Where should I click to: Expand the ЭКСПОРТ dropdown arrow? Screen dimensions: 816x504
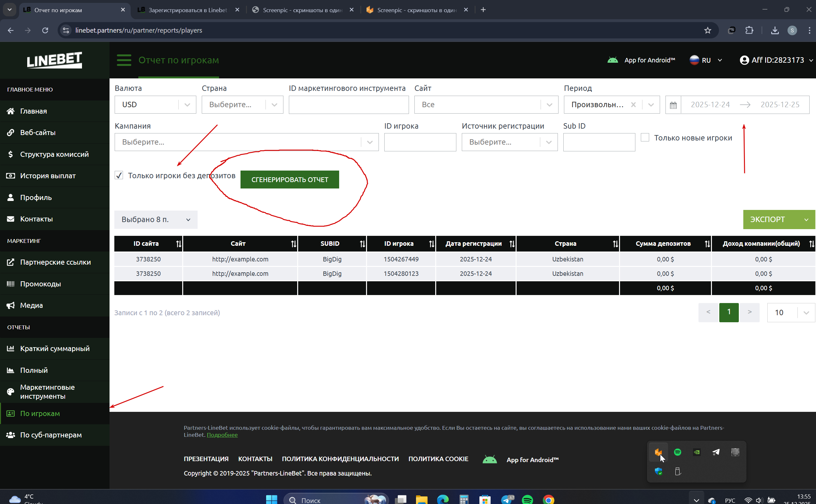pyautogui.click(x=806, y=220)
